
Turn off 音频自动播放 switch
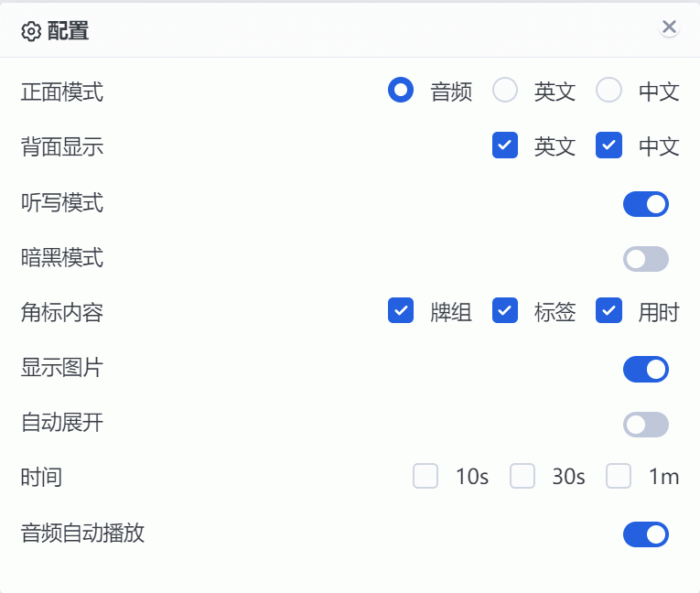[646, 534]
